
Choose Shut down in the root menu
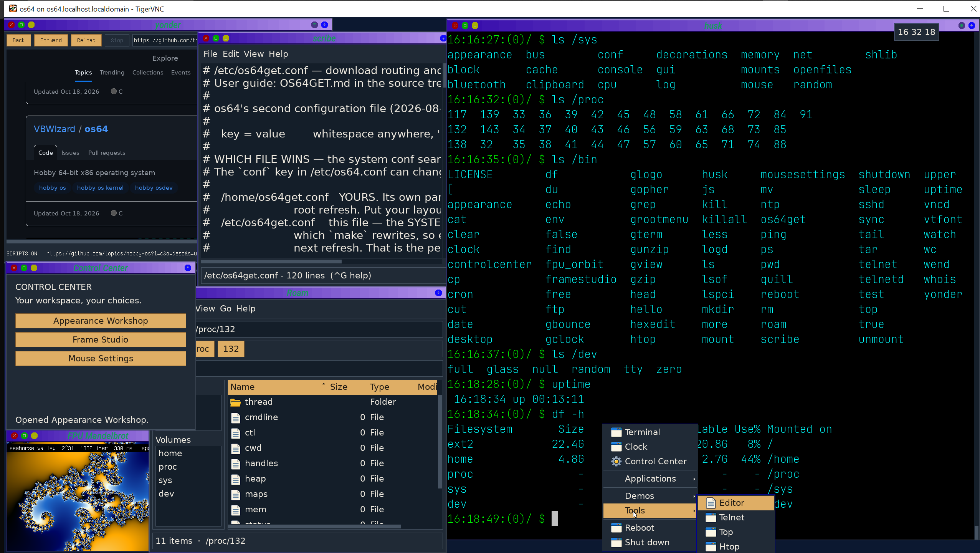(x=649, y=542)
